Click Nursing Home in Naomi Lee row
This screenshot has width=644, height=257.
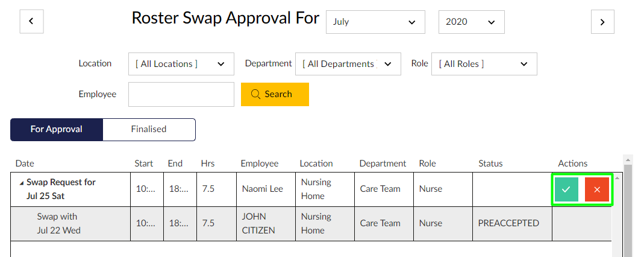[325, 189]
